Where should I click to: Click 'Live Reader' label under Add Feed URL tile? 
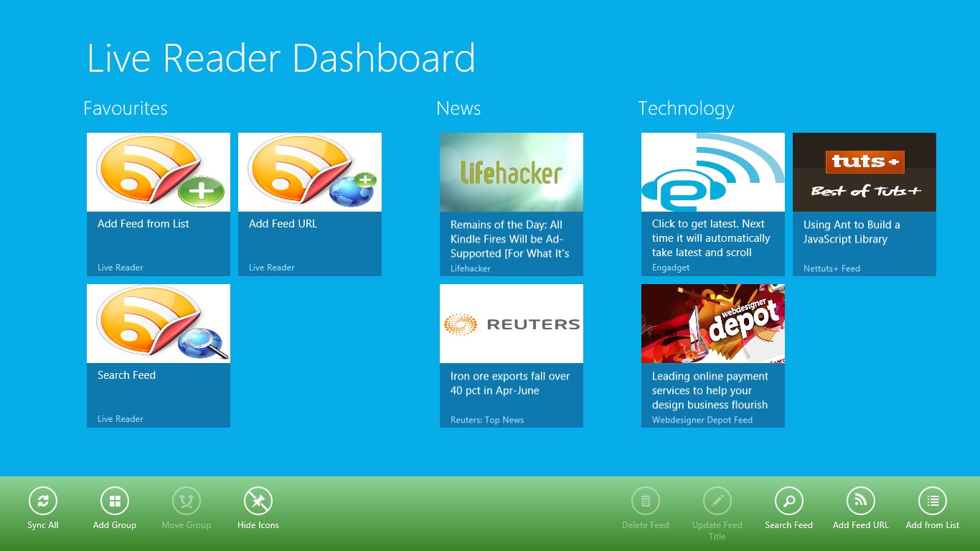point(272,268)
